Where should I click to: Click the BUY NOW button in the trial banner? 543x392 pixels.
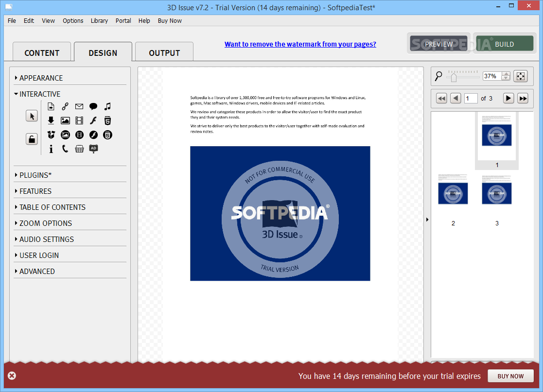coord(510,376)
